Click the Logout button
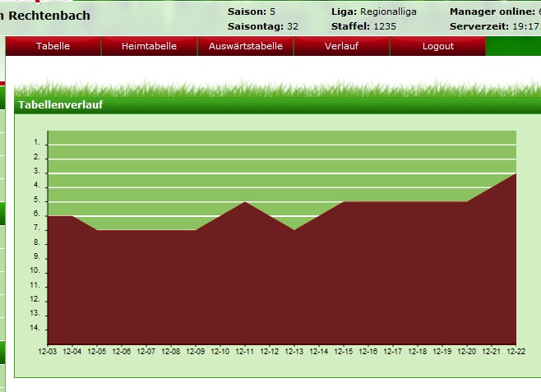The height and width of the screenshot is (392, 541). 437,46
